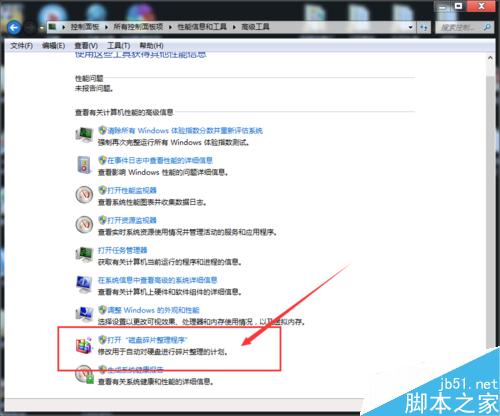500x416 pixels.
Task: Select 性能信息和工具 in the breadcrumb path
Action: (202, 27)
